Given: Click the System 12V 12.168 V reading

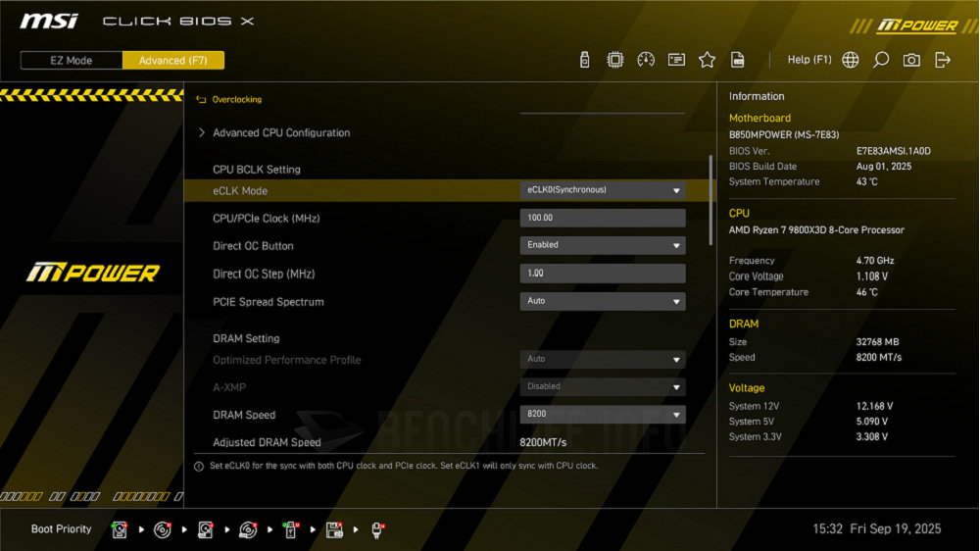Looking at the screenshot, I should tap(874, 406).
